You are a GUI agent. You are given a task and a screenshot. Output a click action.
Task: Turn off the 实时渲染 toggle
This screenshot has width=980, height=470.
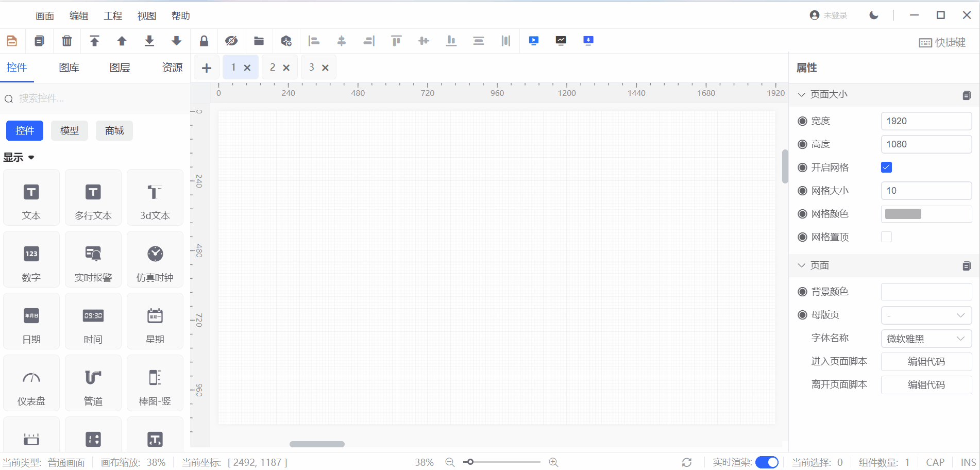(x=767, y=462)
